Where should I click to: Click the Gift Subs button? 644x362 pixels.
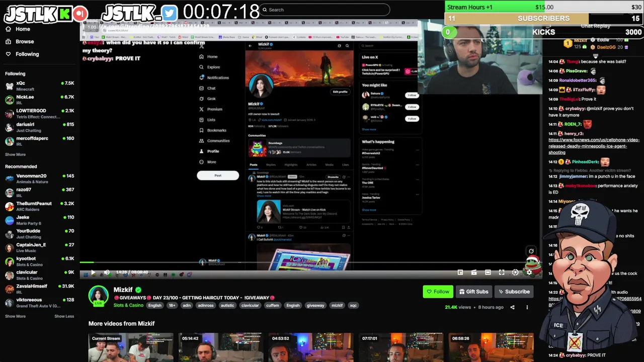(473, 292)
